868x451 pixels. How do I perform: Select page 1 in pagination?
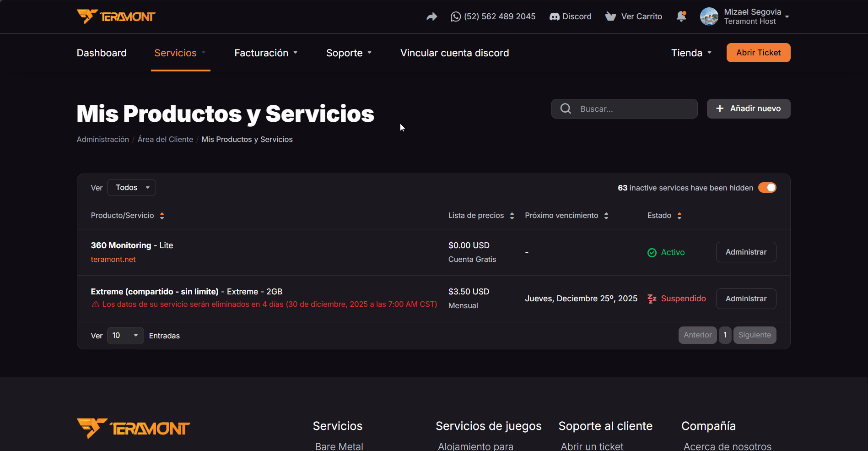coord(725,335)
